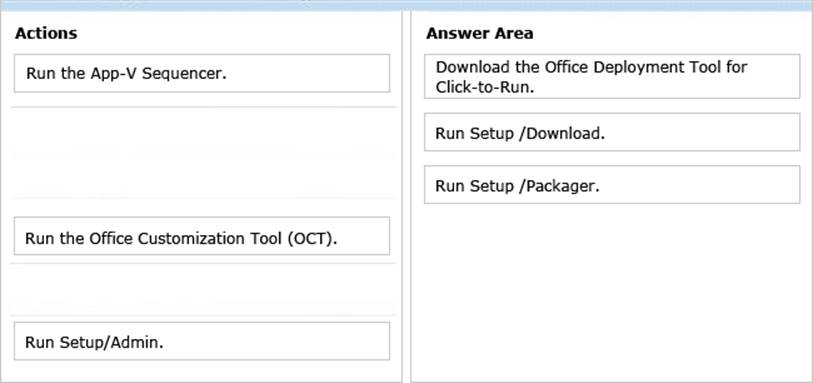Click the Run Setup /Download step
This screenshot has height=383, width=813.
pos(612,132)
